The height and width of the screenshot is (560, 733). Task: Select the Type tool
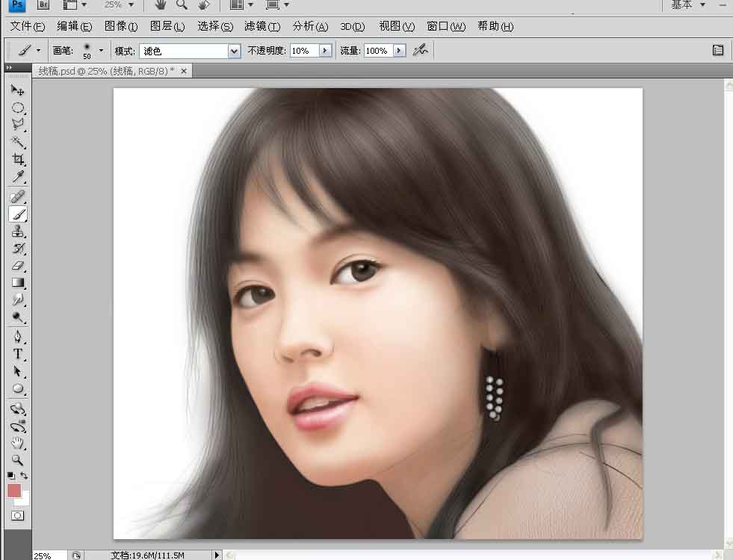[18, 354]
